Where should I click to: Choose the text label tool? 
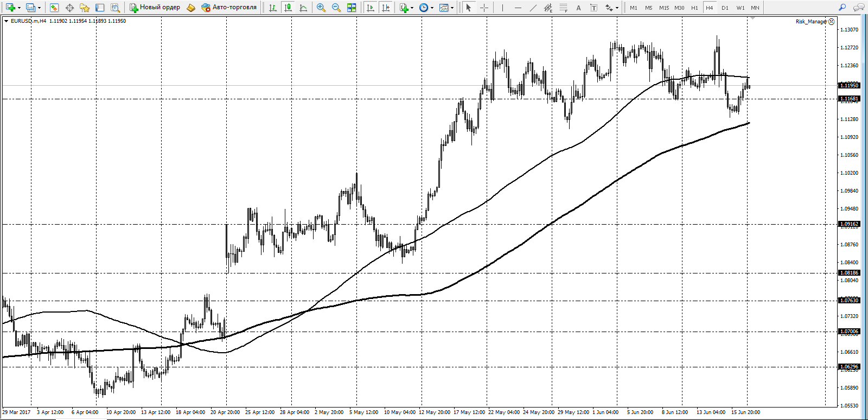(593, 8)
